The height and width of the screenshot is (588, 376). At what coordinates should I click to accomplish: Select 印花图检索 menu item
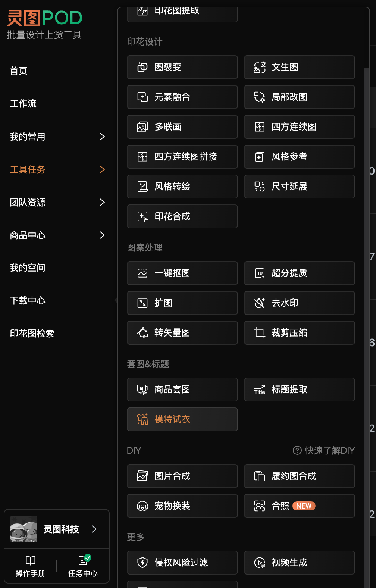32,334
